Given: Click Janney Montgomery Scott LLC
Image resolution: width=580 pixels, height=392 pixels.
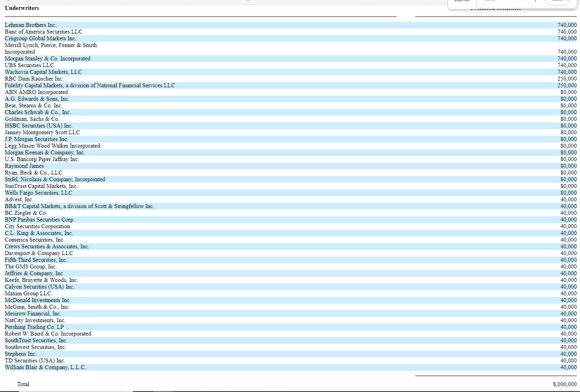Looking at the screenshot, I should tap(42, 132).
